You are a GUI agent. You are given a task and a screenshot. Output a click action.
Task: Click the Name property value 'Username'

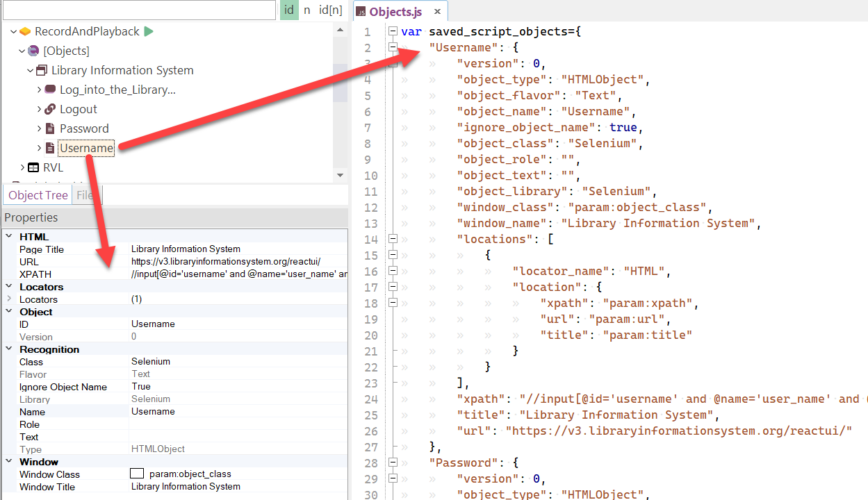[x=153, y=412]
